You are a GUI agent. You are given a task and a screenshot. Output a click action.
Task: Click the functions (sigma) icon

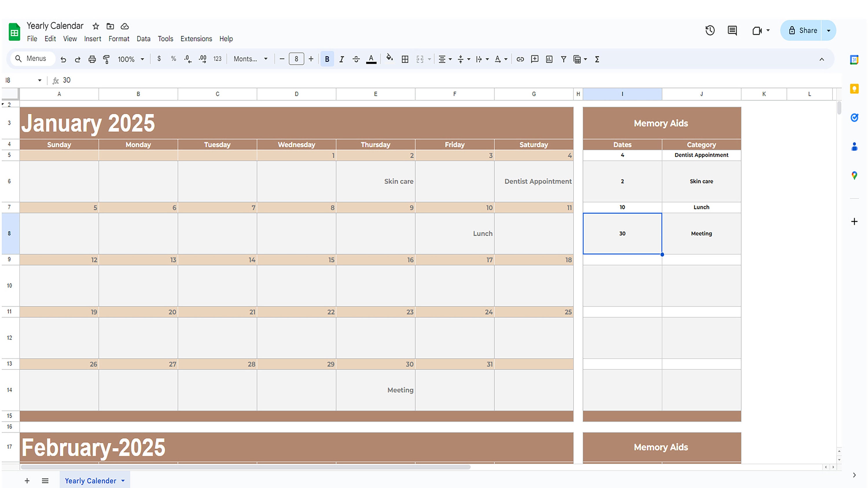(x=597, y=59)
